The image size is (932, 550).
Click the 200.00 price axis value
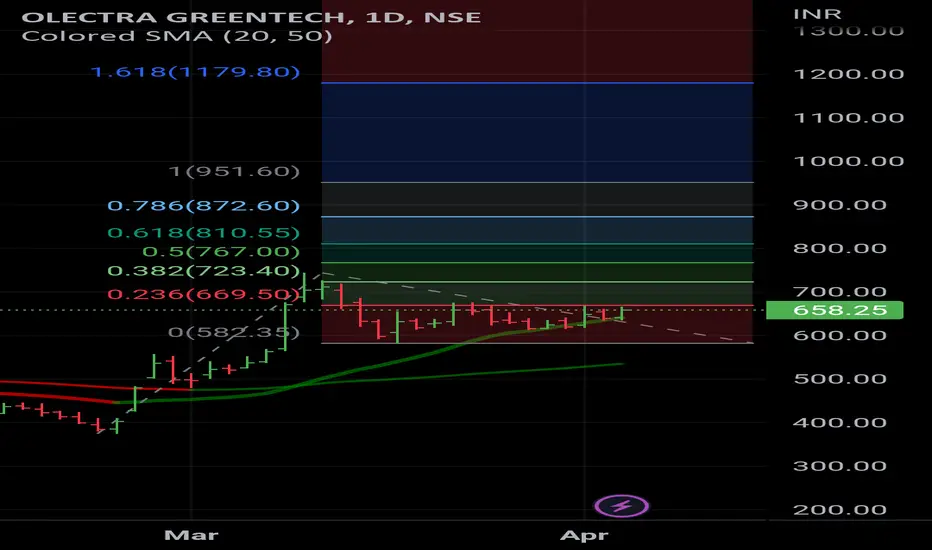coord(840,510)
